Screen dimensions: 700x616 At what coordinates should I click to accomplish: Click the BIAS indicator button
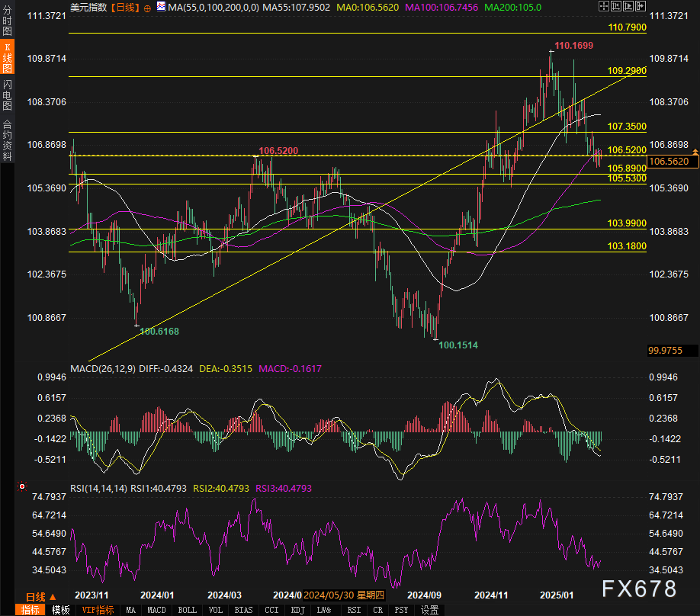point(243,610)
